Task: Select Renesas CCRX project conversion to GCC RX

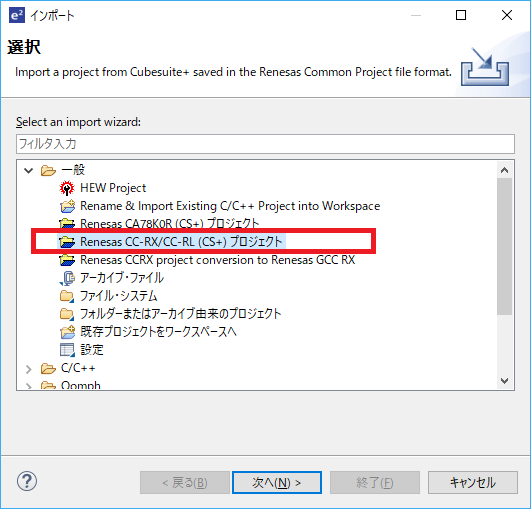Action: (217, 260)
